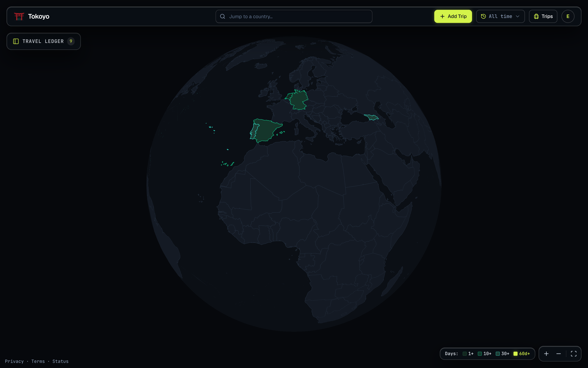
Task: Zoom in with the plus icon
Action: point(546,354)
